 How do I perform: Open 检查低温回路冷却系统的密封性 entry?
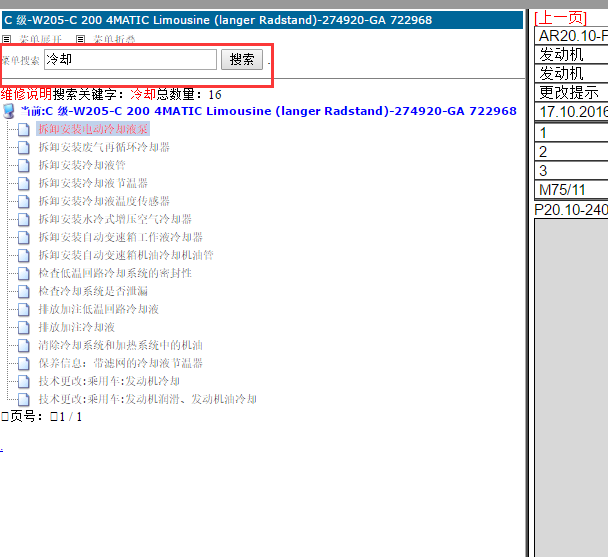point(115,273)
